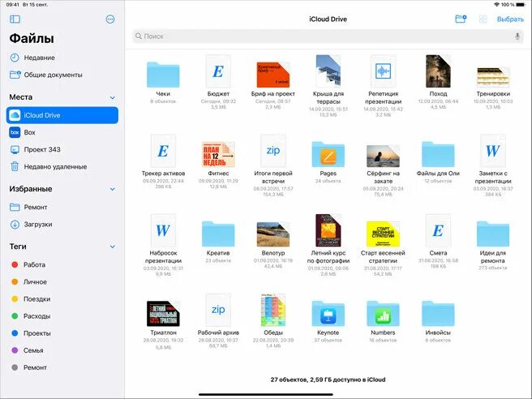Open the sidebar more options ellipsis
Image resolution: width=532 pixels, height=399 pixels.
(110, 19)
